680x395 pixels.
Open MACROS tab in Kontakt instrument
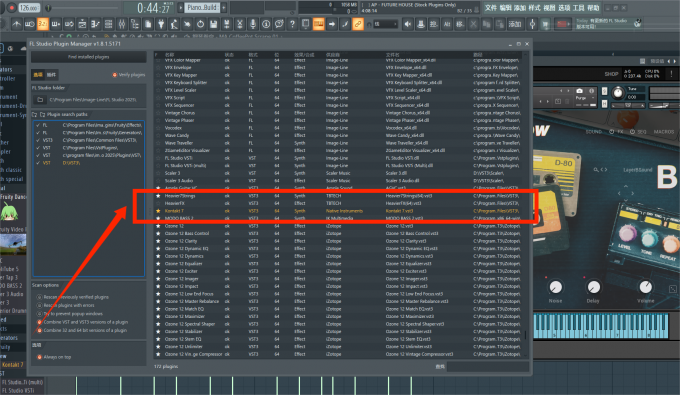point(664,131)
